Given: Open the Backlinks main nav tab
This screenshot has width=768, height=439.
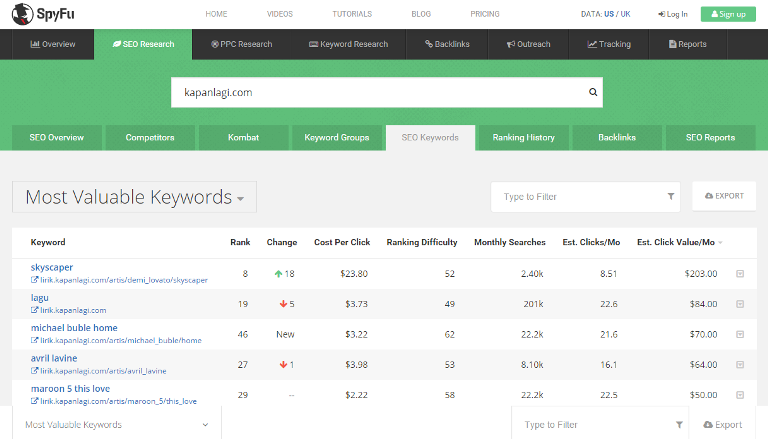Looking at the screenshot, I should click(x=447, y=44).
